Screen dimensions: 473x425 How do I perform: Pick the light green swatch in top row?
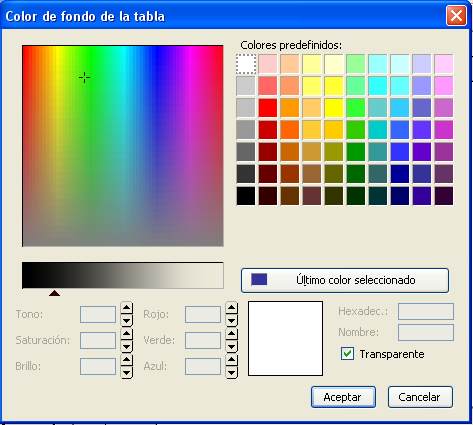pyautogui.click(x=356, y=64)
